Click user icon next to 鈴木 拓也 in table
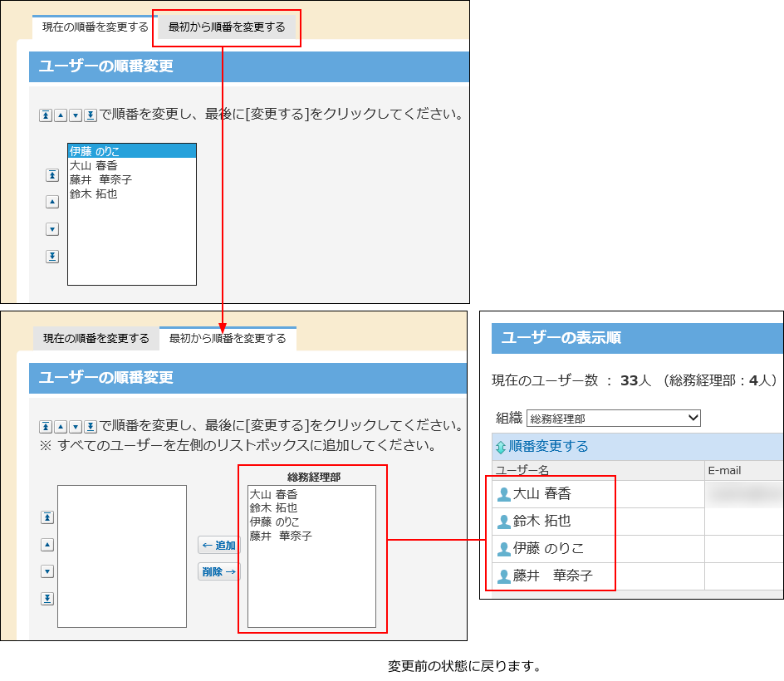This screenshot has height=681, width=784. click(504, 522)
